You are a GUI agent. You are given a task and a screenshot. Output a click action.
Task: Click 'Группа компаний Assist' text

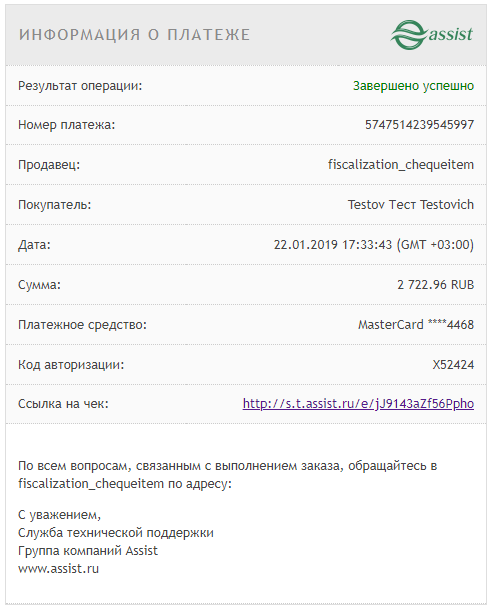pos(88,551)
